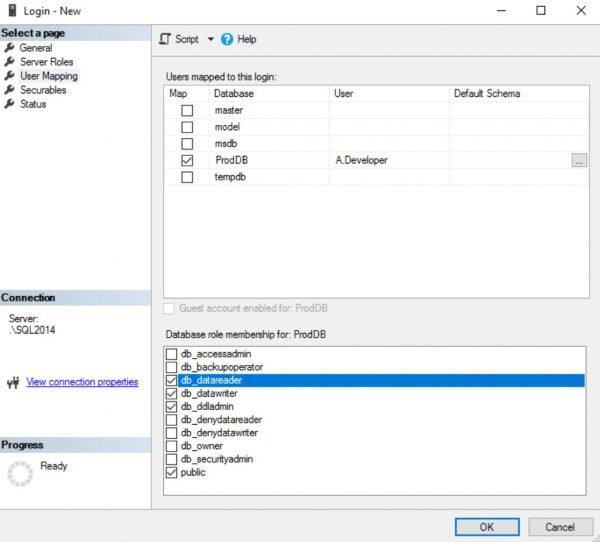Open schema browser ellipsis for ProdDB

(578, 160)
